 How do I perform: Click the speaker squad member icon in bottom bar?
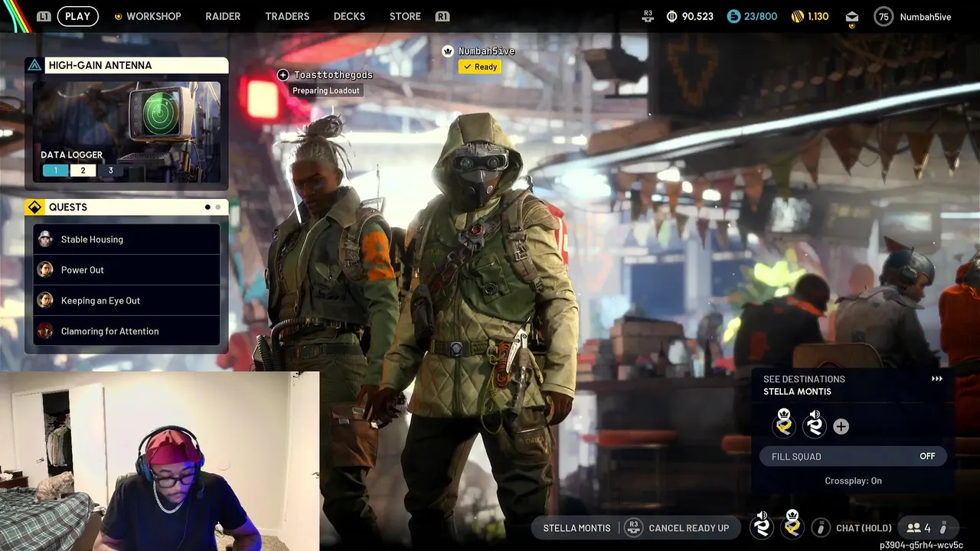[762, 525]
